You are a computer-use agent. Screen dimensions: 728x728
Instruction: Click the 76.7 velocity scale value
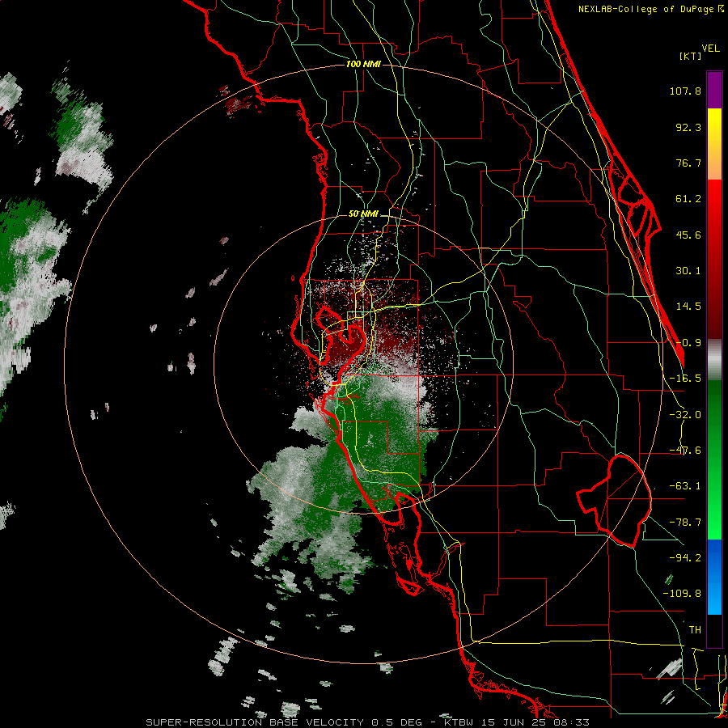click(688, 163)
